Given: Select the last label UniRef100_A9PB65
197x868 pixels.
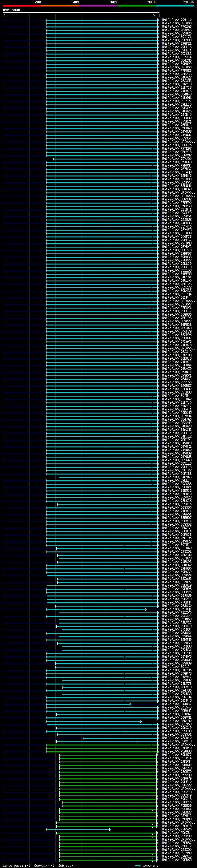Looking at the screenshot, I should (x=177, y=860).
